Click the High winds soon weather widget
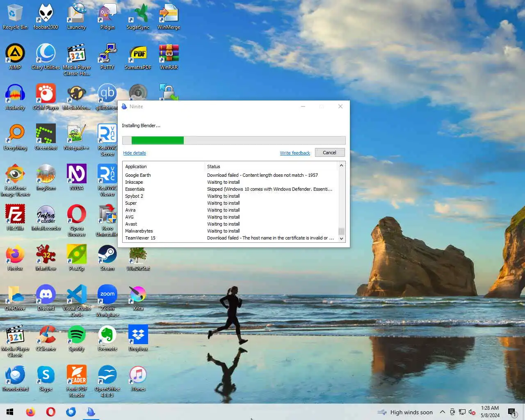This screenshot has height=420, width=525. coord(405,412)
